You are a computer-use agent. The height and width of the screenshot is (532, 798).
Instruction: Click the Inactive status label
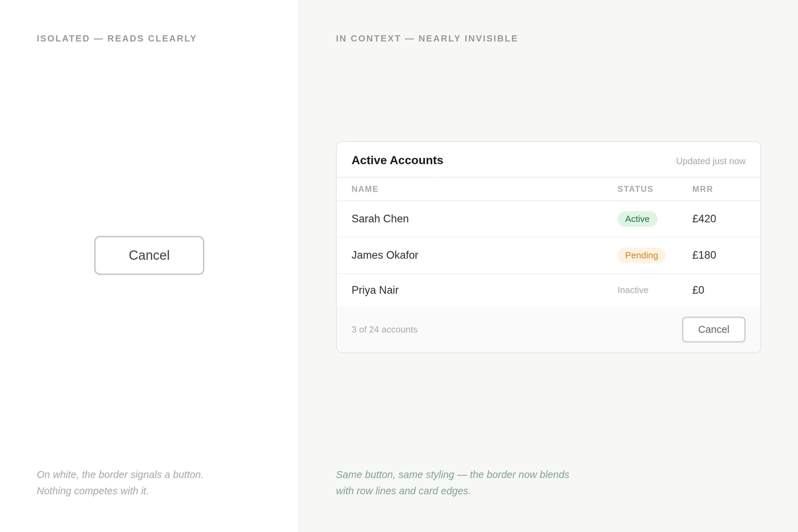pos(633,290)
